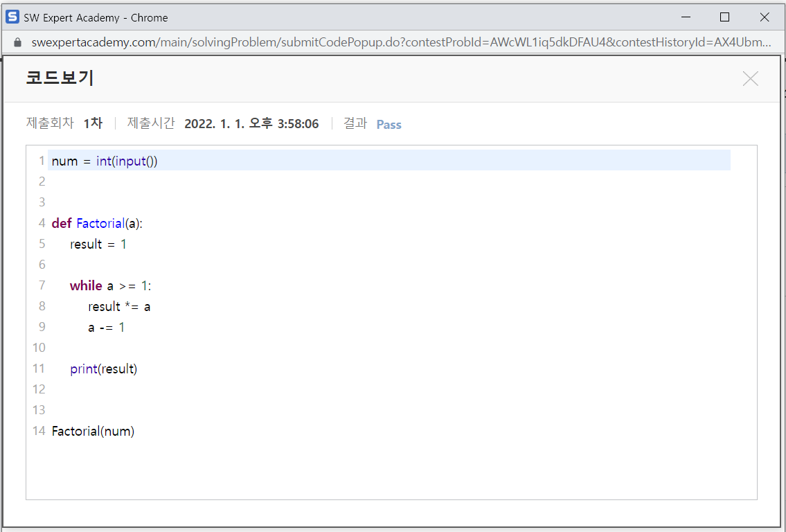Maximize the Chrome window
786x532 pixels.
click(x=724, y=17)
